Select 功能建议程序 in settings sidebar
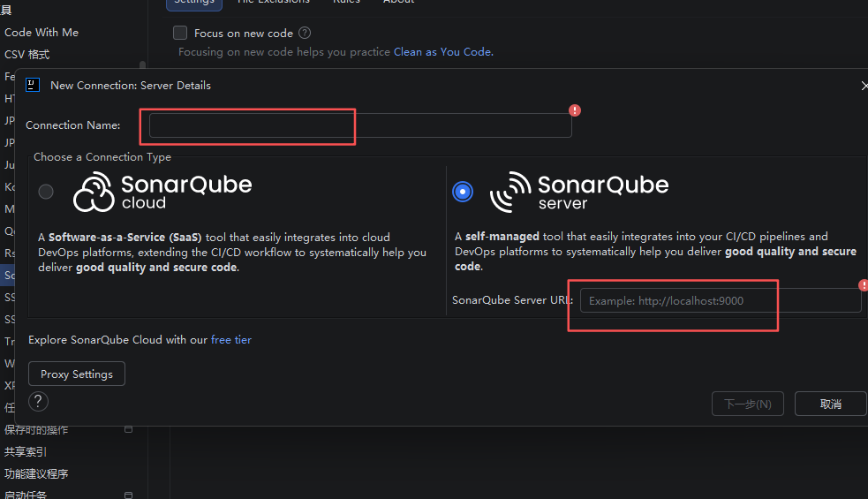868x499 pixels. coord(36,474)
